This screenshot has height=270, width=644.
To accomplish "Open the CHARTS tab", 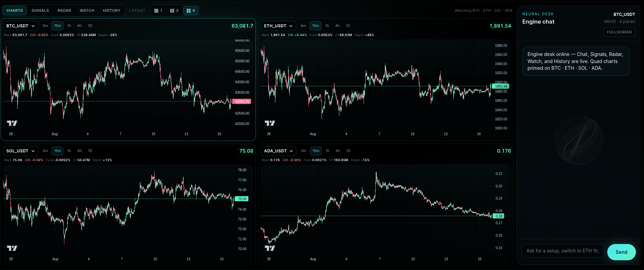I will pos(14,10).
